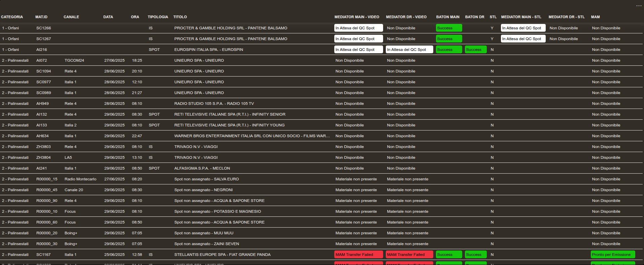Sort by TIPOLOGIA column header
This screenshot has height=265, width=644.
(158, 17)
